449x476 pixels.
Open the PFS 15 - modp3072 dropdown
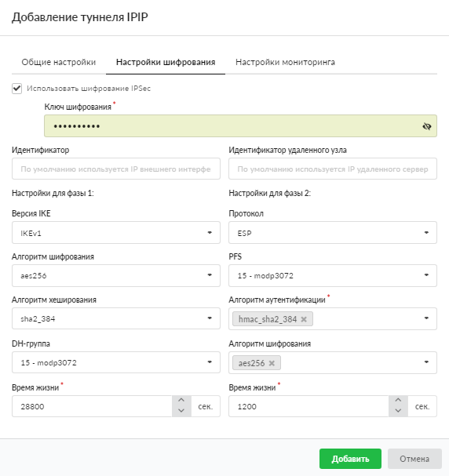[333, 276]
